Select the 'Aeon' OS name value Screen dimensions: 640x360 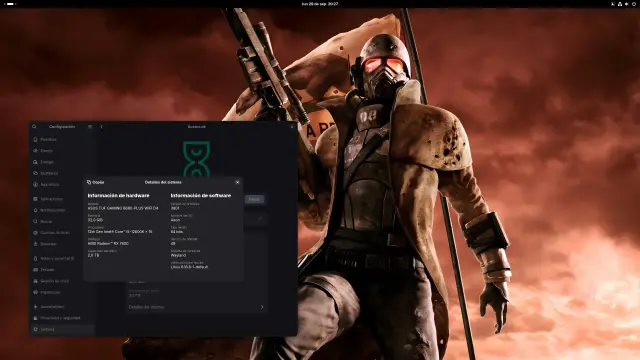(175, 220)
